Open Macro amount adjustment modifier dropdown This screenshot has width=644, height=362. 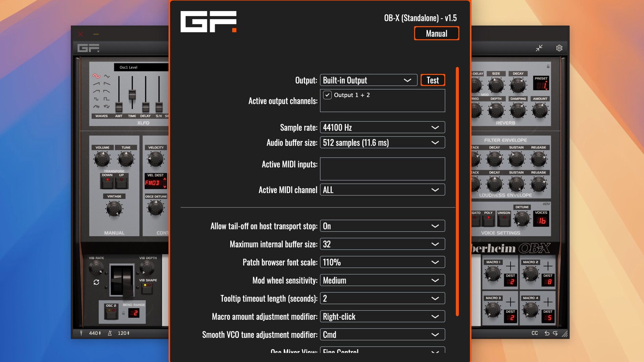[382, 316]
